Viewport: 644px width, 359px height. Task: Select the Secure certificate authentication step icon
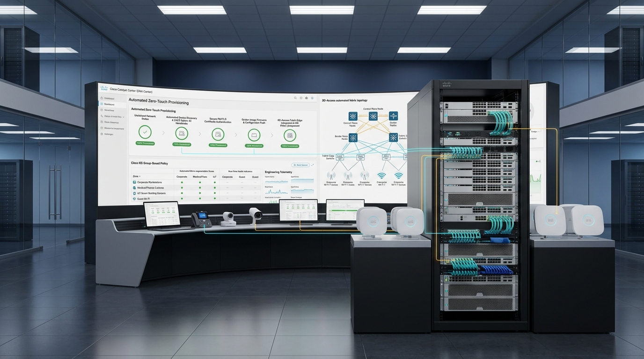click(218, 134)
